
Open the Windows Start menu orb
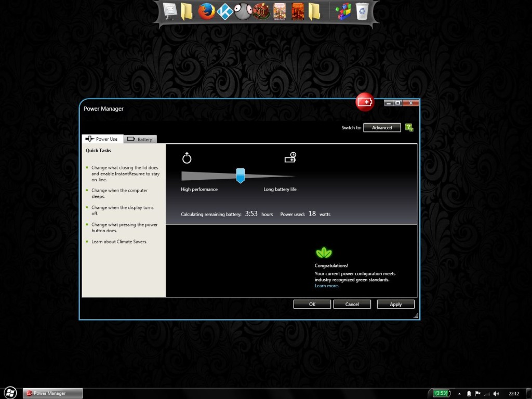click(10, 393)
